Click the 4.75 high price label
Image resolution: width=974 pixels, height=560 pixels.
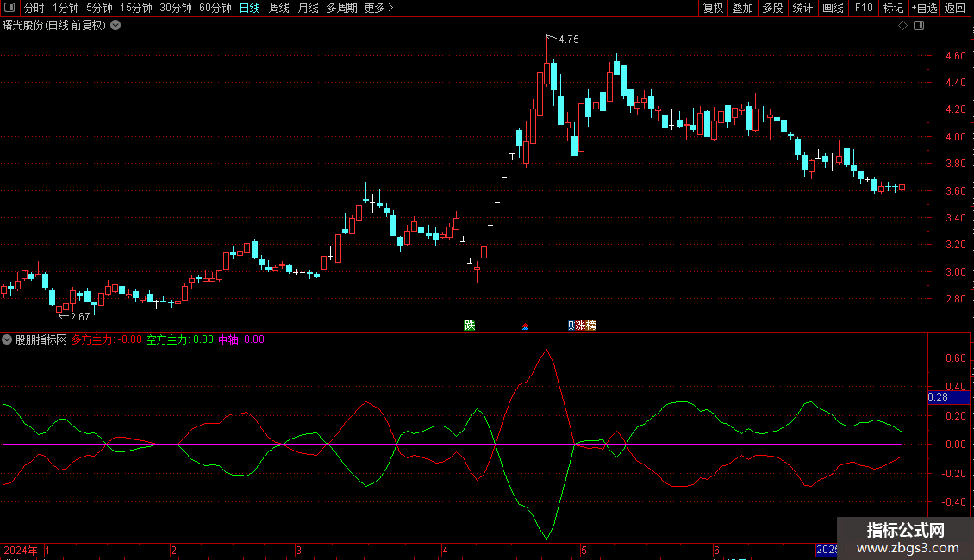coord(568,39)
